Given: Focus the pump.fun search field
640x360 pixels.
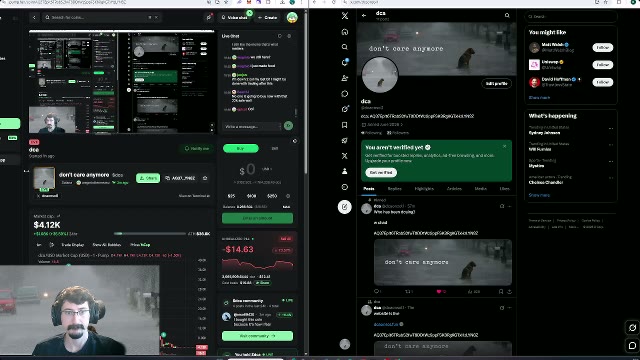Looking at the screenshot, I should [x=102, y=18].
